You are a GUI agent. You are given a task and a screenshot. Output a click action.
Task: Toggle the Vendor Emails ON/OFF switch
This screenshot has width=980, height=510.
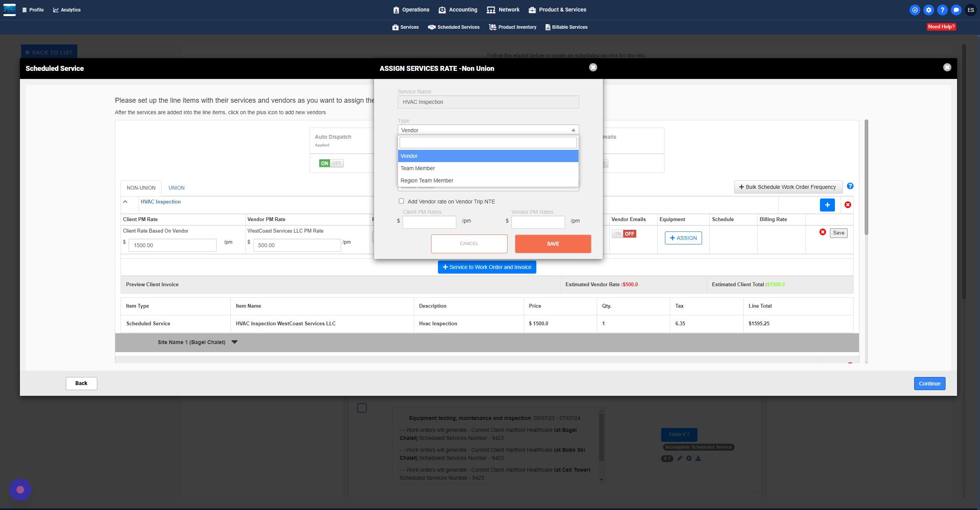pyautogui.click(x=624, y=234)
